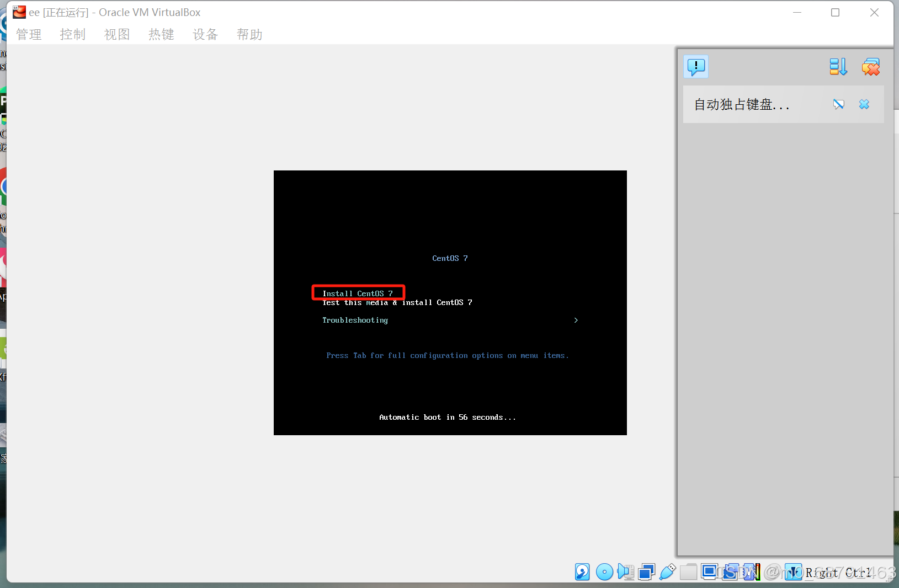899x588 pixels.
Task: Click the network adapters status bar icon
Action: pyautogui.click(x=646, y=572)
